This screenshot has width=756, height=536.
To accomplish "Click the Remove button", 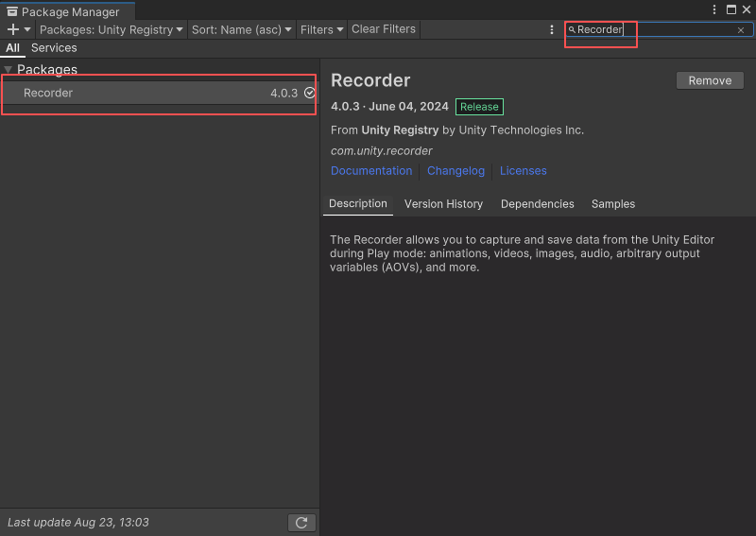I will tap(710, 80).
